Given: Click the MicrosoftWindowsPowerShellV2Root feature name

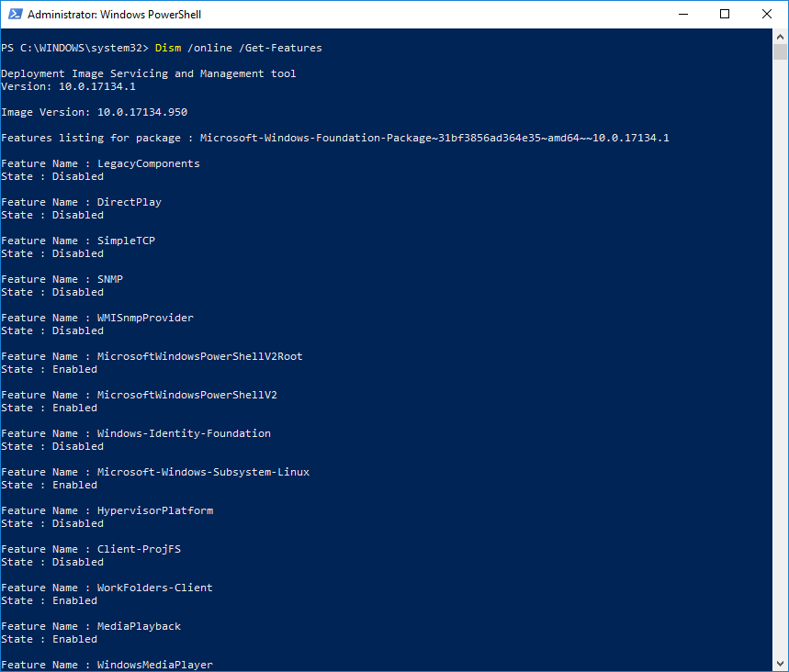Looking at the screenshot, I should pos(199,356).
